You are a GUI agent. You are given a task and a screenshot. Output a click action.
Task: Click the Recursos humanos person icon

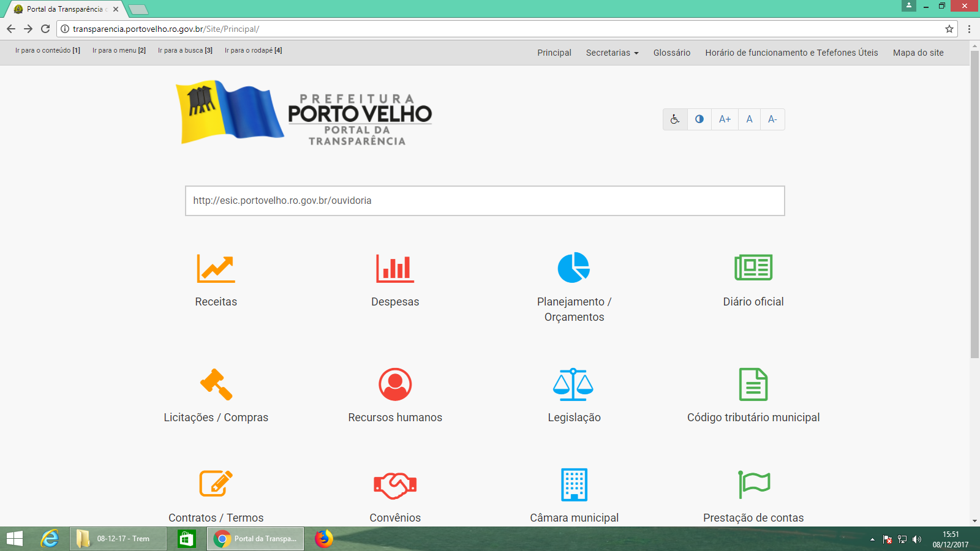coord(395,384)
